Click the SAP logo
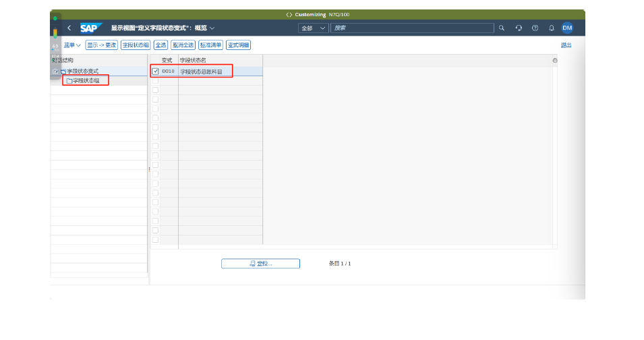 point(90,28)
